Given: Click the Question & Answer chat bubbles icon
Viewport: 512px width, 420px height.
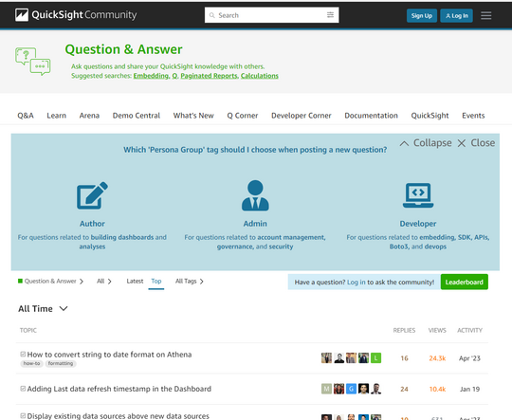Looking at the screenshot, I should [32, 61].
